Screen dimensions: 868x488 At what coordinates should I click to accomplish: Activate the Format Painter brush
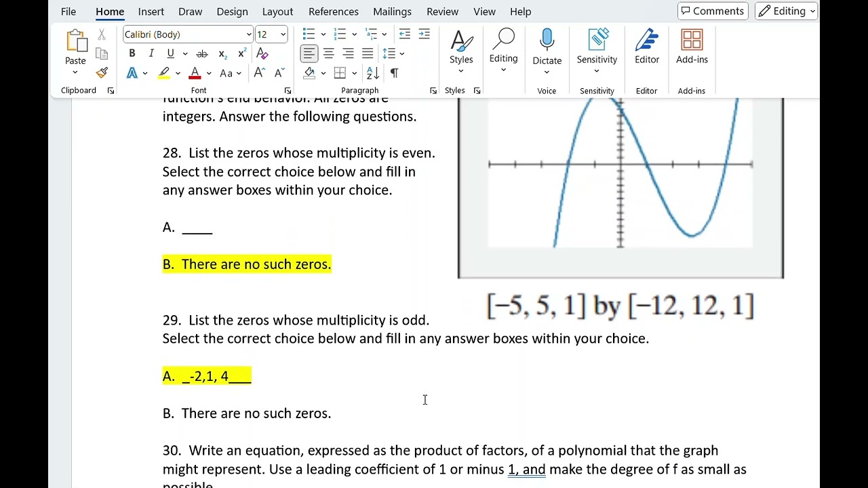click(x=102, y=73)
